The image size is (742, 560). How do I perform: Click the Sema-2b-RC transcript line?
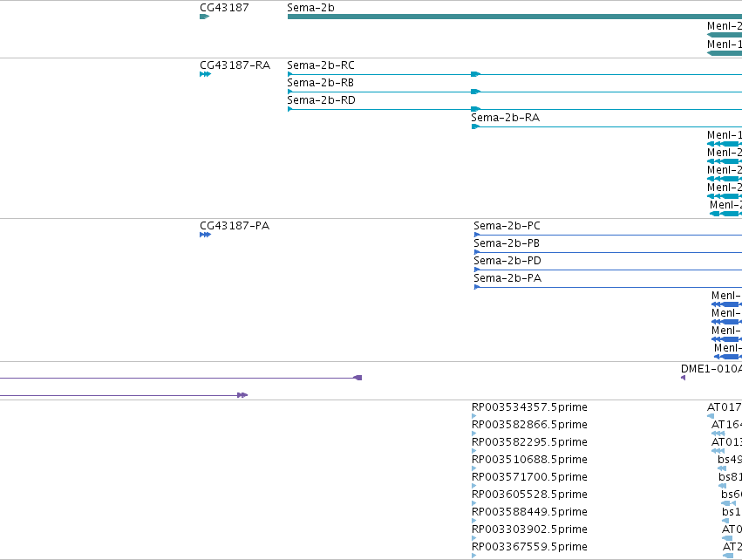[514, 74]
